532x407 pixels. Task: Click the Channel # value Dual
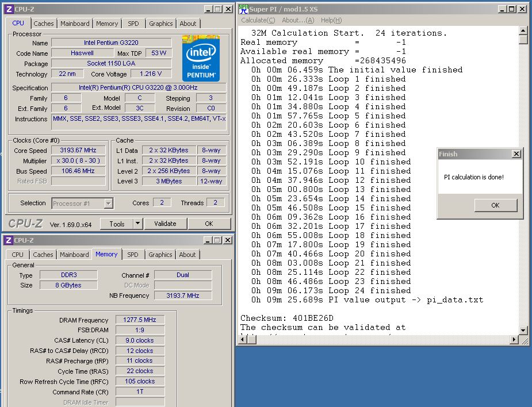click(183, 275)
